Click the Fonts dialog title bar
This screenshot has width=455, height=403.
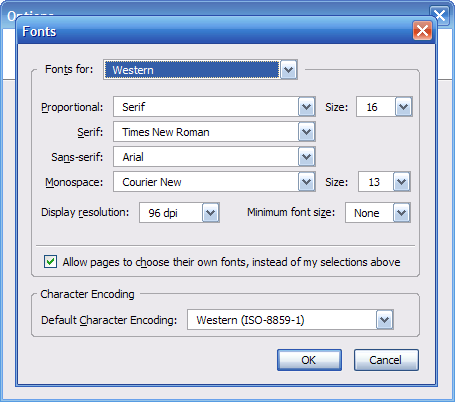213,31
